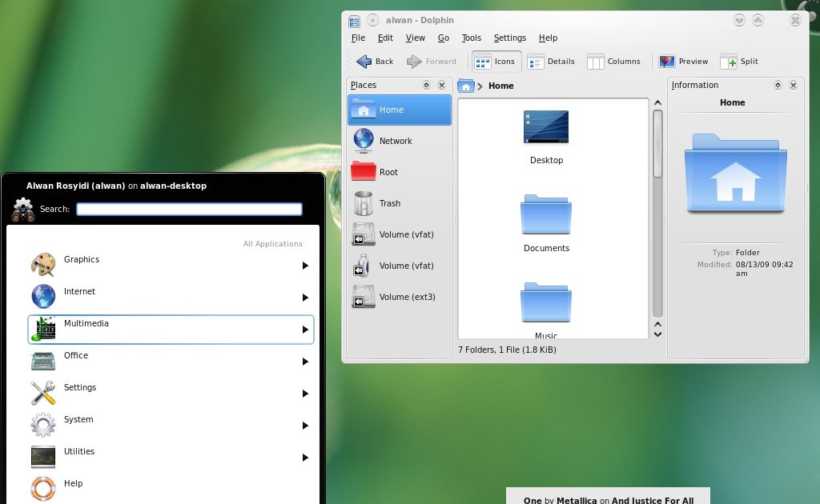Expand the Settings submenu arrow
This screenshot has width=820, height=504.
click(305, 394)
